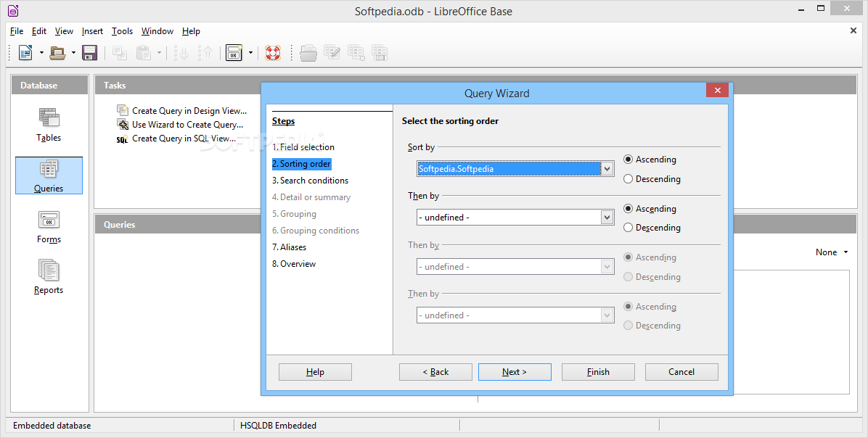Expand the Open recent documents arrow
The image size is (868, 438).
tap(73, 53)
